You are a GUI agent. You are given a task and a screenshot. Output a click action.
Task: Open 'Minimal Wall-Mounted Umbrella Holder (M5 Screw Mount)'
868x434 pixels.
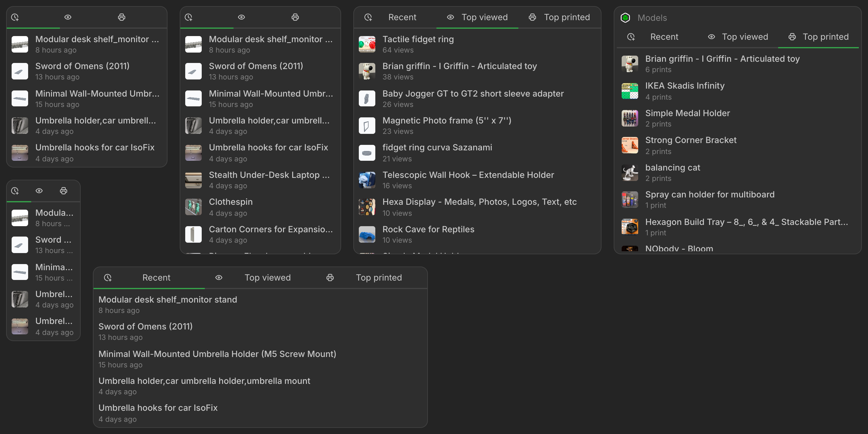(x=260, y=359)
